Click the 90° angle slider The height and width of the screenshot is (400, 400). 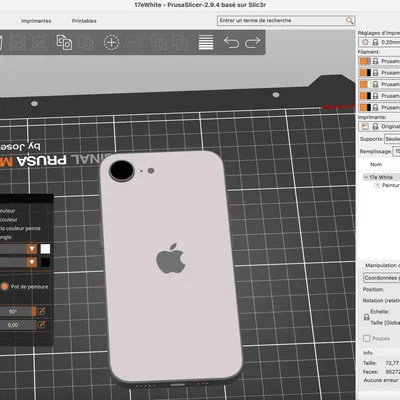(18, 311)
